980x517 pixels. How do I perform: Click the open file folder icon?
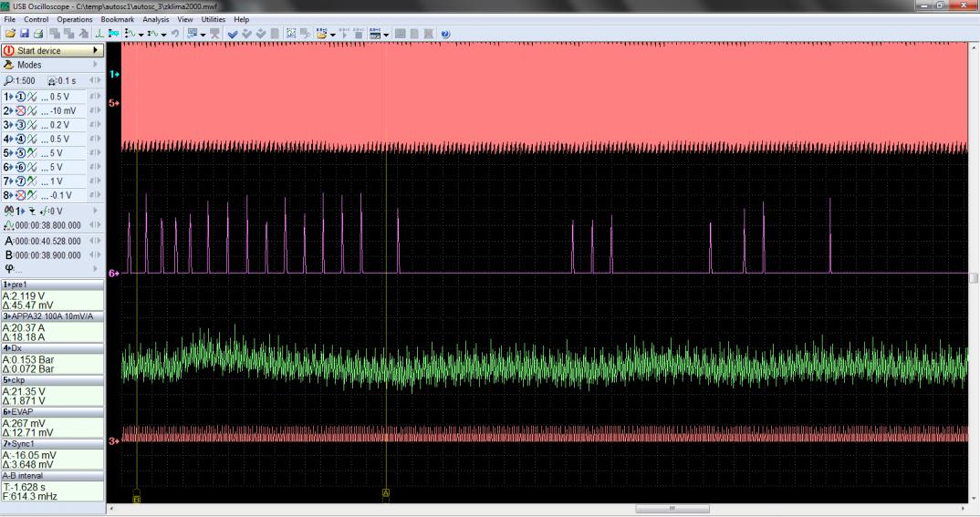pyautogui.click(x=8, y=33)
